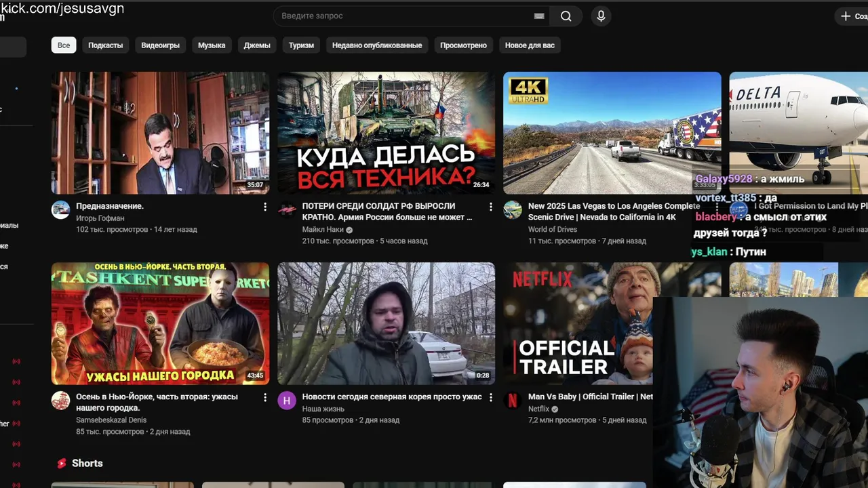Click 102 тыс. просмотров view count

[112, 230]
